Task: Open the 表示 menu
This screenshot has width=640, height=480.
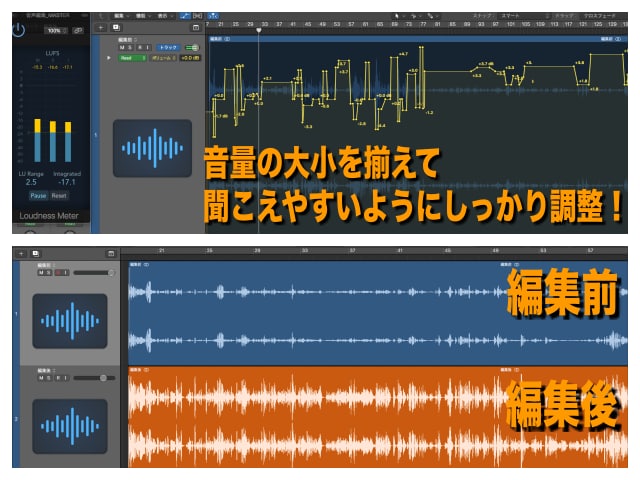Action: coord(165,16)
